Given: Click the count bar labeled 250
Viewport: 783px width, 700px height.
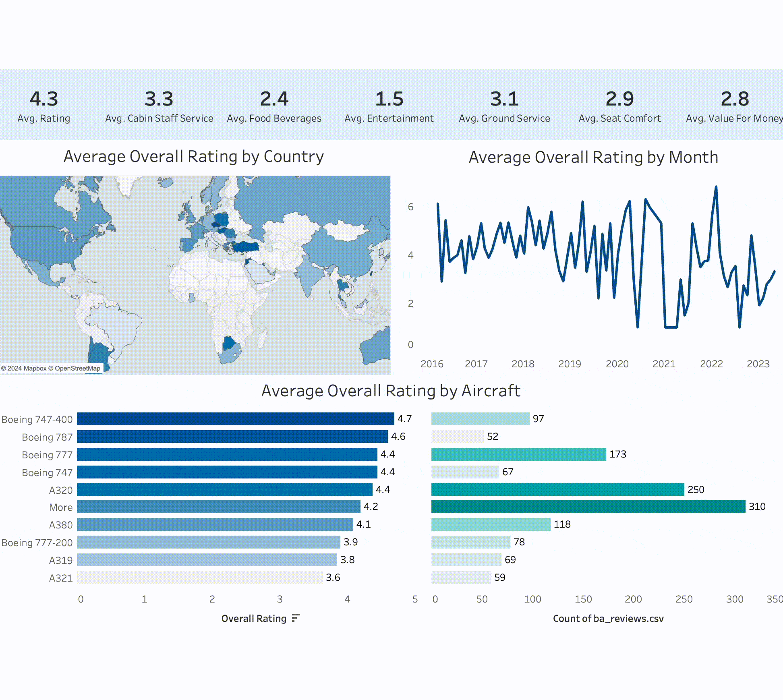Looking at the screenshot, I should (x=558, y=490).
